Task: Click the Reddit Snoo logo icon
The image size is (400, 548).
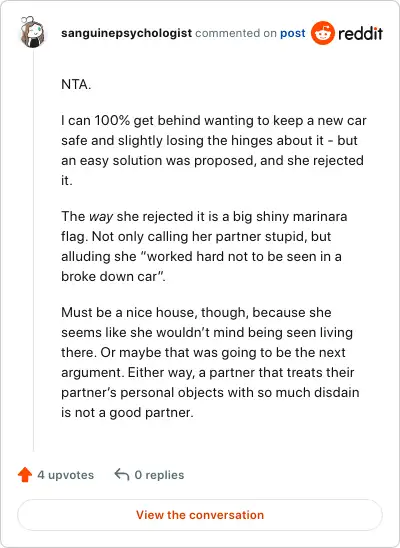Action: (x=323, y=33)
